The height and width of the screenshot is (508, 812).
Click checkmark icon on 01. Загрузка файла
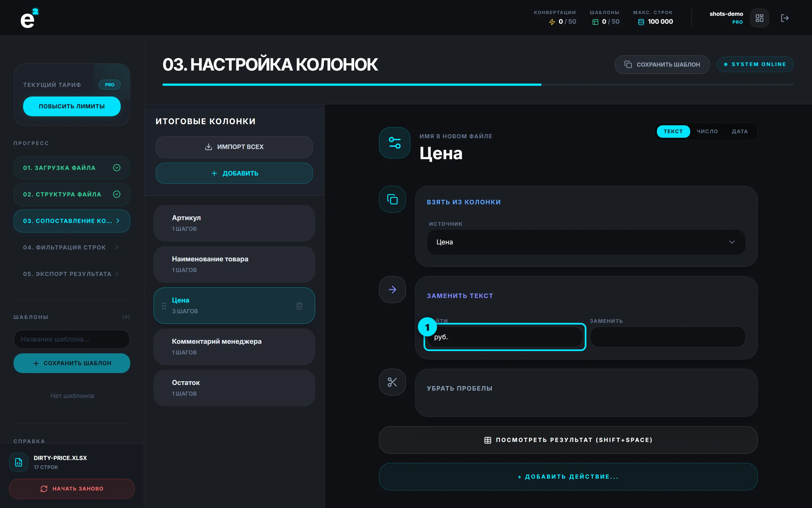(117, 168)
